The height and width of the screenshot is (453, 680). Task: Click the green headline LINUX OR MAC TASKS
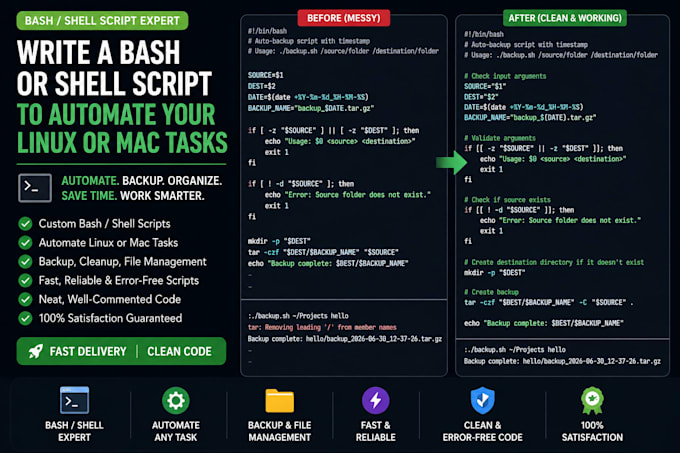point(122,142)
